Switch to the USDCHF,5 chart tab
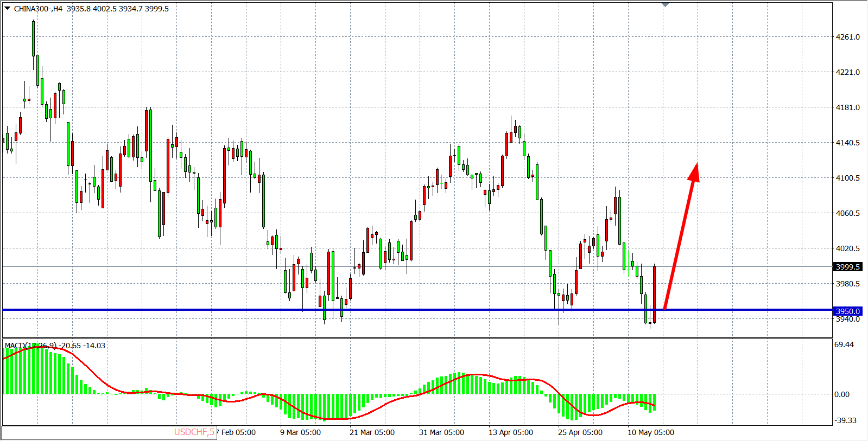The image size is (868, 441). point(194,432)
